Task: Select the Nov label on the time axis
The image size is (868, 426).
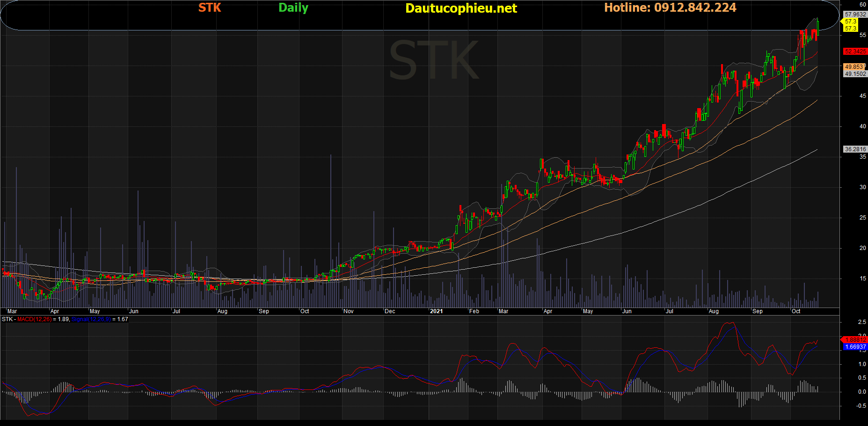Action: click(349, 311)
